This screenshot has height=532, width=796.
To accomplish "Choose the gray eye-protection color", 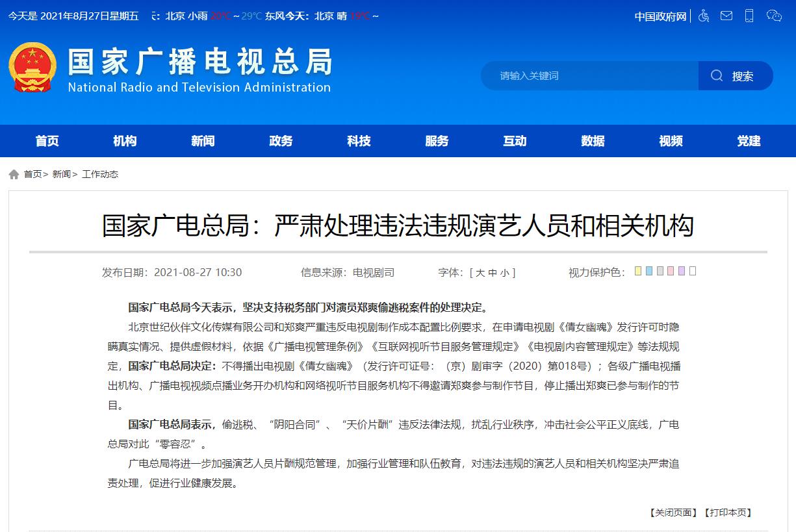I will (x=660, y=271).
